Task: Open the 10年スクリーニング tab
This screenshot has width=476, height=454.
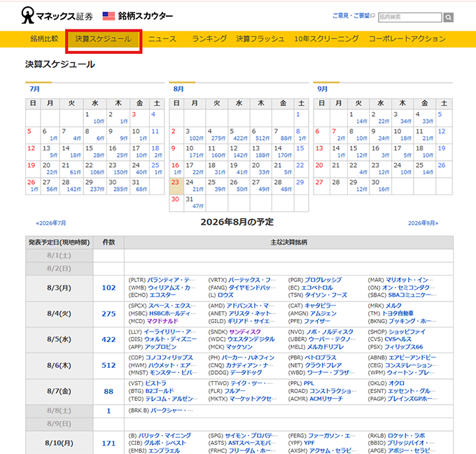Action: tap(326, 38)
